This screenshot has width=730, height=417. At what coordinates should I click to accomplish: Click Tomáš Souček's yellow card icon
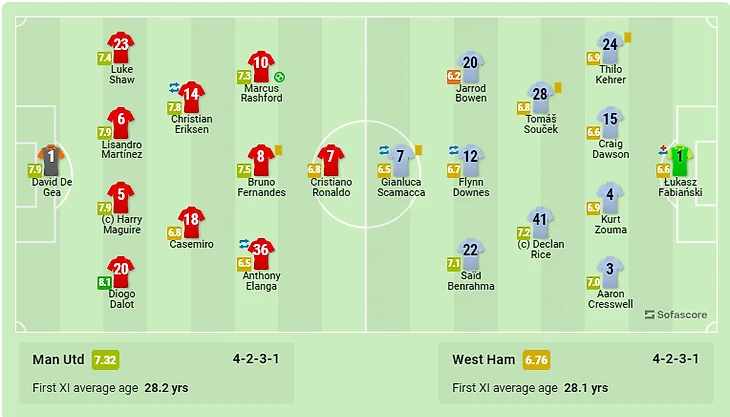coord(558,87)
